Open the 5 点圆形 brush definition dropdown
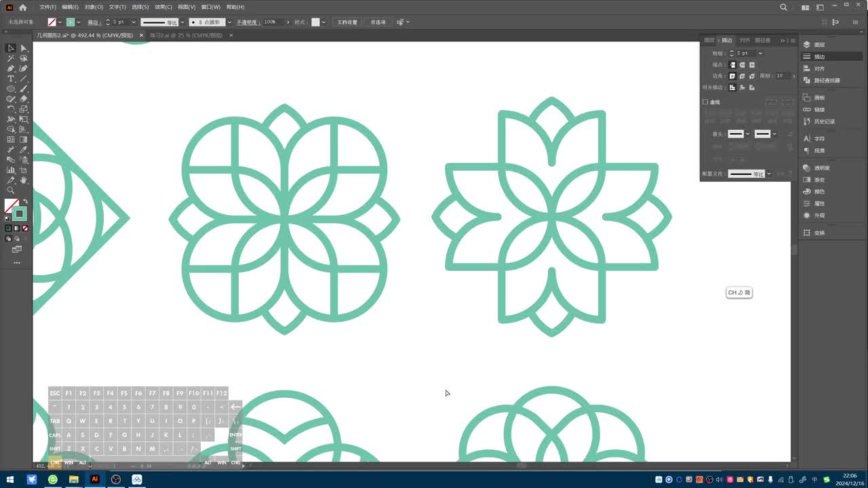Image resolution: width=868 pixels, height=488 pixels. (x=229, y=22)
